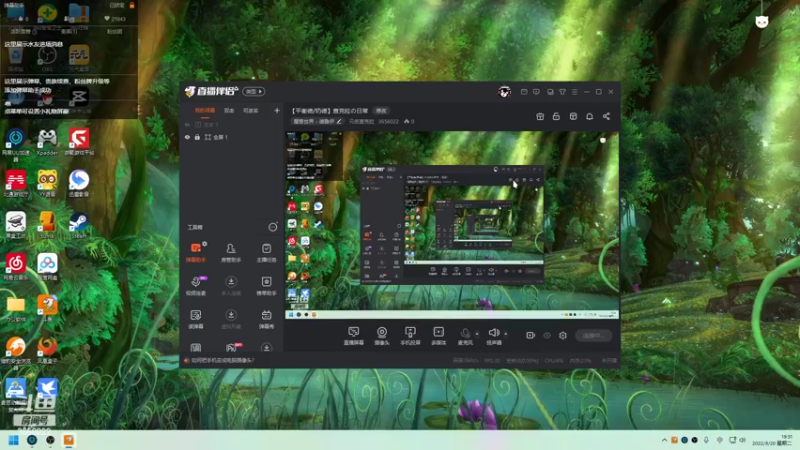Open the Windows Start button
This screenshot has height=450, width=800.
(x=14, y=440)
